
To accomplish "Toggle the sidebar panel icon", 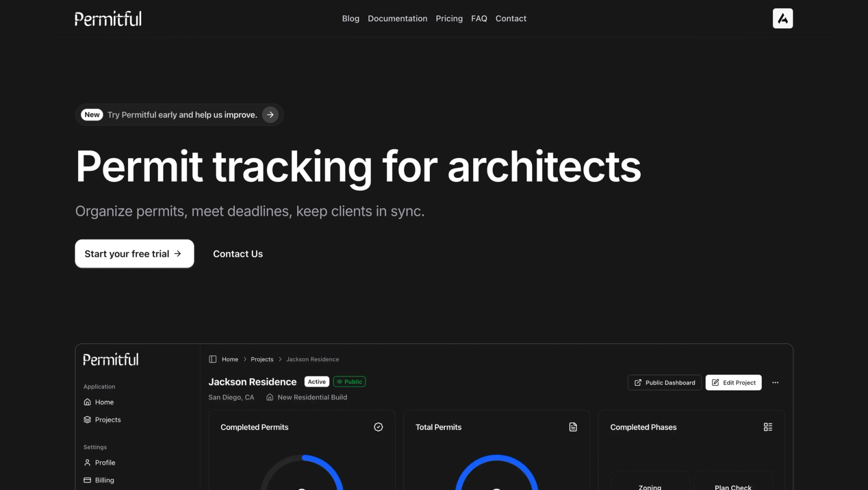I will 213,359.
